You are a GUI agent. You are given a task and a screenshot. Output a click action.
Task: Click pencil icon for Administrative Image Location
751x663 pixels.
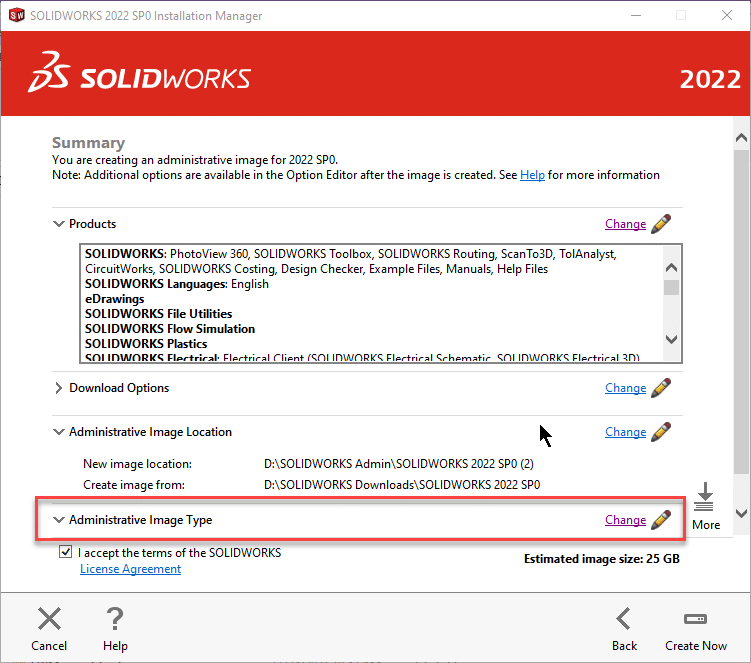(x=661, y=432)
